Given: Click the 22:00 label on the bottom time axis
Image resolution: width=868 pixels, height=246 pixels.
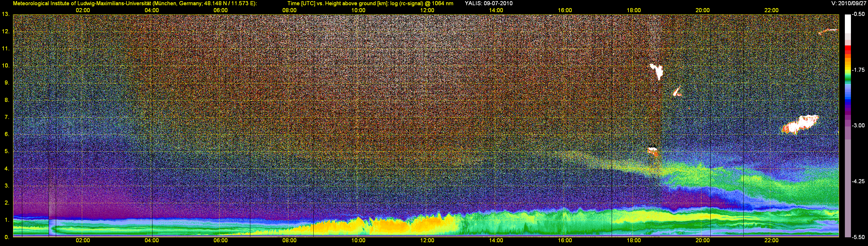Looking at the screenshot, I should tap(772, 241).
